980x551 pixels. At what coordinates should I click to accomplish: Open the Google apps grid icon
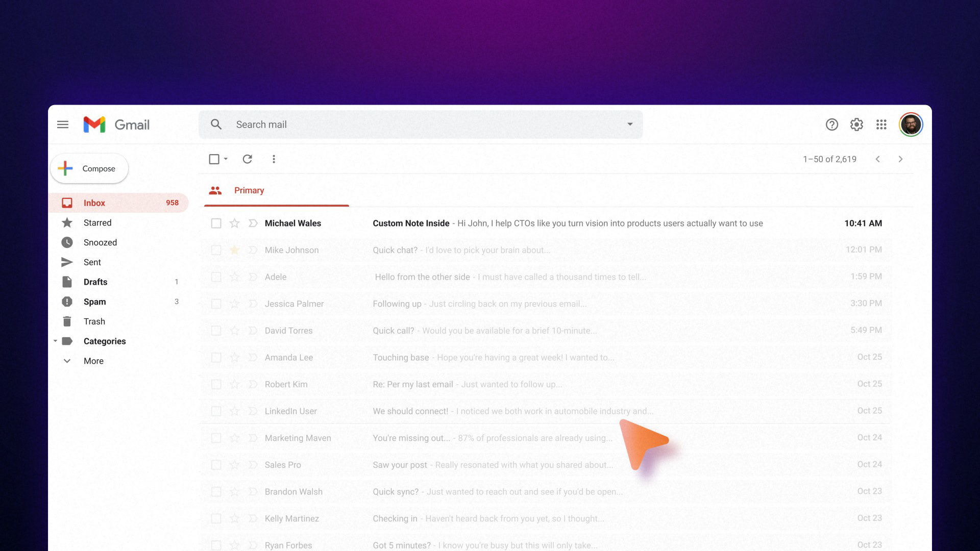(881, 124)
